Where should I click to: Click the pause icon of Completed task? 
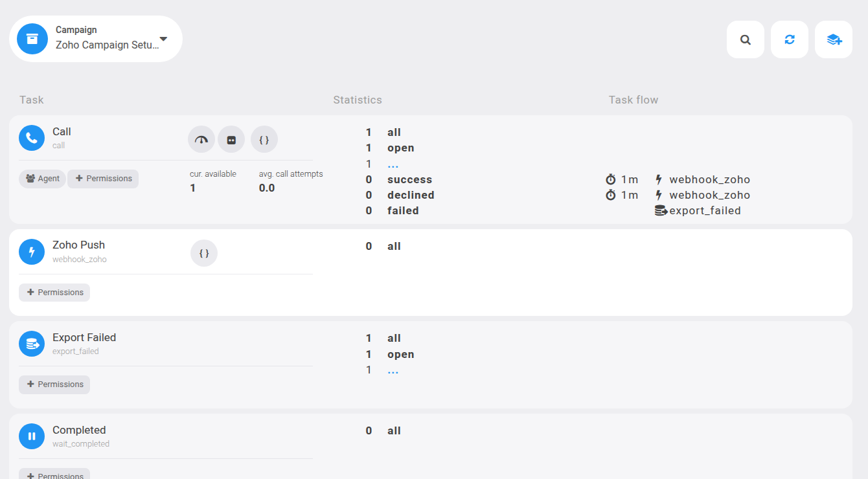(32, 436)
